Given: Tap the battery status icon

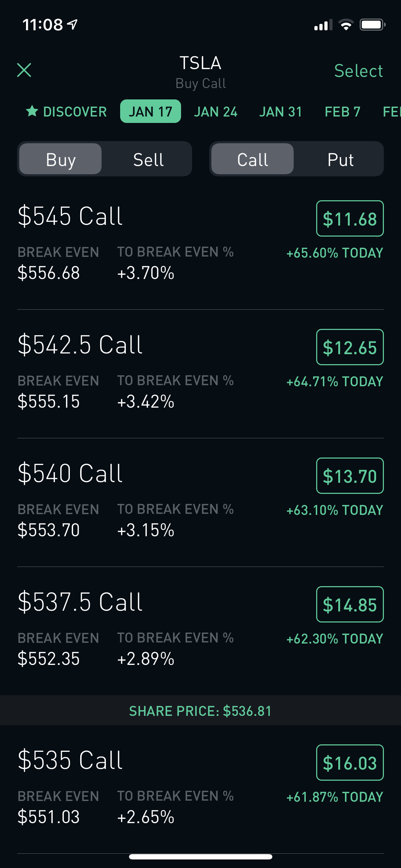Looking at the screenshot, I should [372, 25].
